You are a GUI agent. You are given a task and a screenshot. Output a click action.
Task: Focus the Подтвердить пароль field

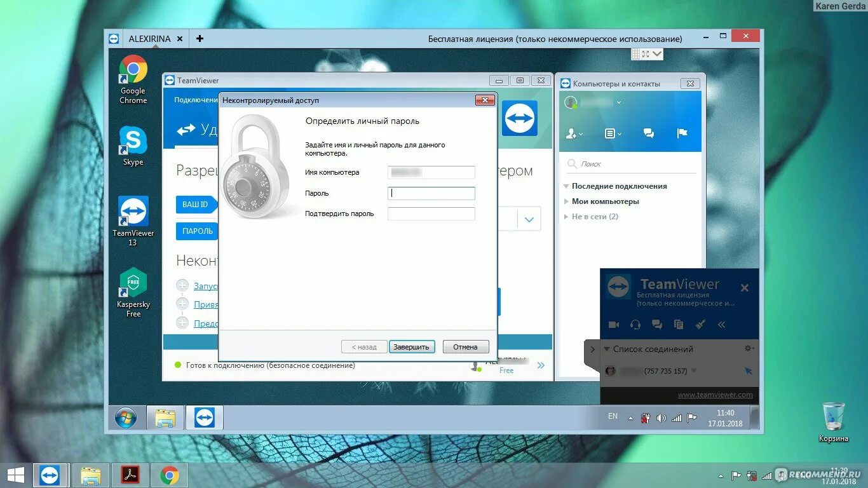point(431,214)
